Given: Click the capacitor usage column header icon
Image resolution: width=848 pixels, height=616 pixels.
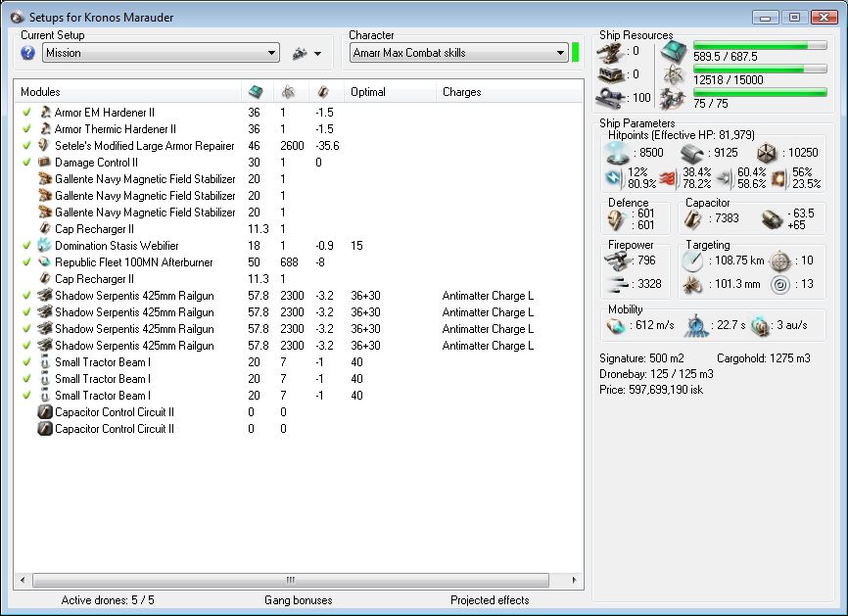Looking at the screenshot, I should coord(323,92).
